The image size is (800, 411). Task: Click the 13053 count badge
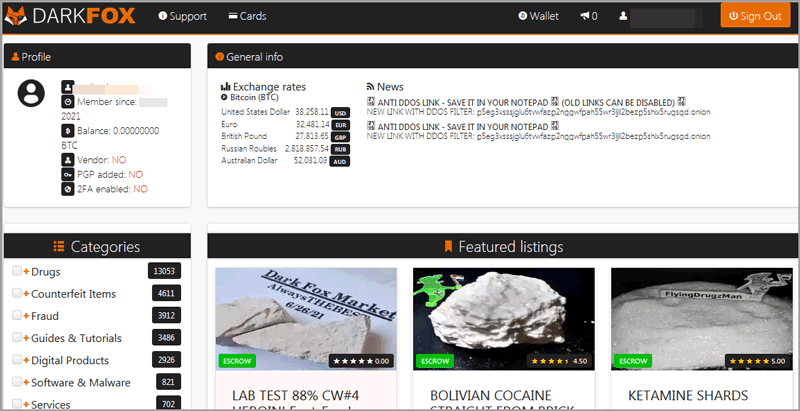click(x=164, y=271)
